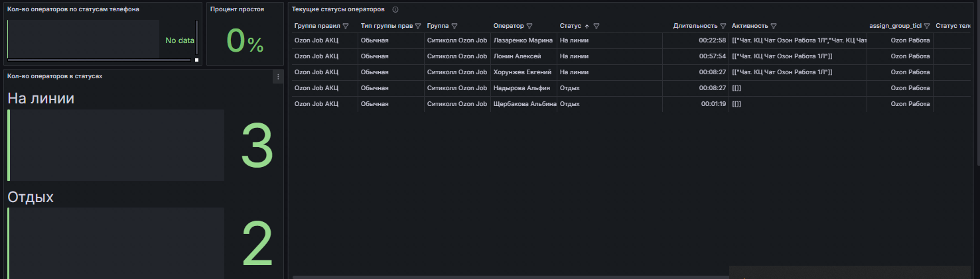Click horizontal scrollbar below the operators table
The width and height of the screenshot is (980, 279).
point(511,276)
